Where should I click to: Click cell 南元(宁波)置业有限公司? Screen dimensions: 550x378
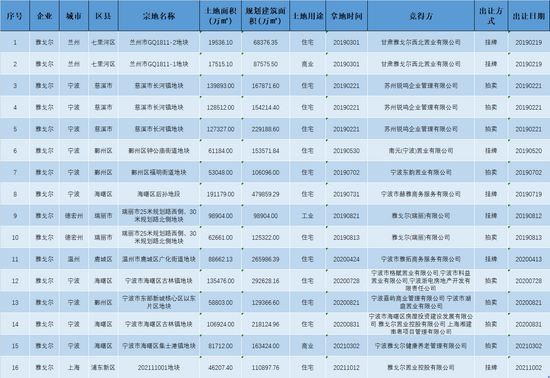click(x=421, y=151)
